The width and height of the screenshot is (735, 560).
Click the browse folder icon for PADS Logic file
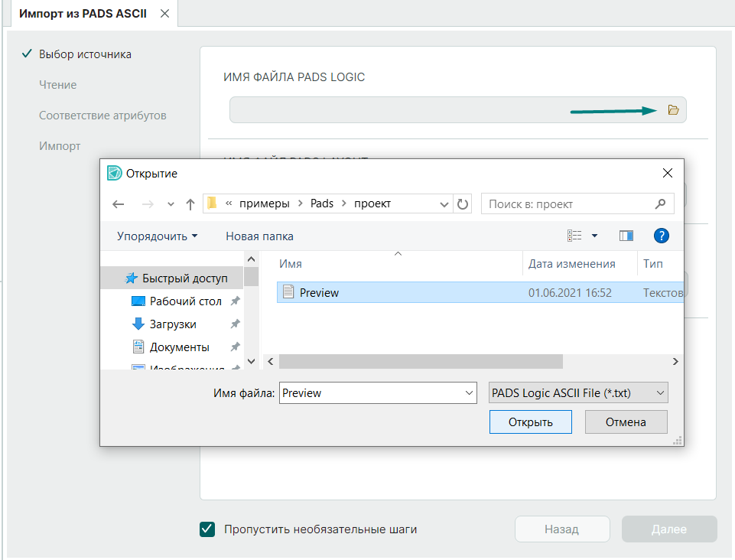pyautogui.click(x=673, y=110)
